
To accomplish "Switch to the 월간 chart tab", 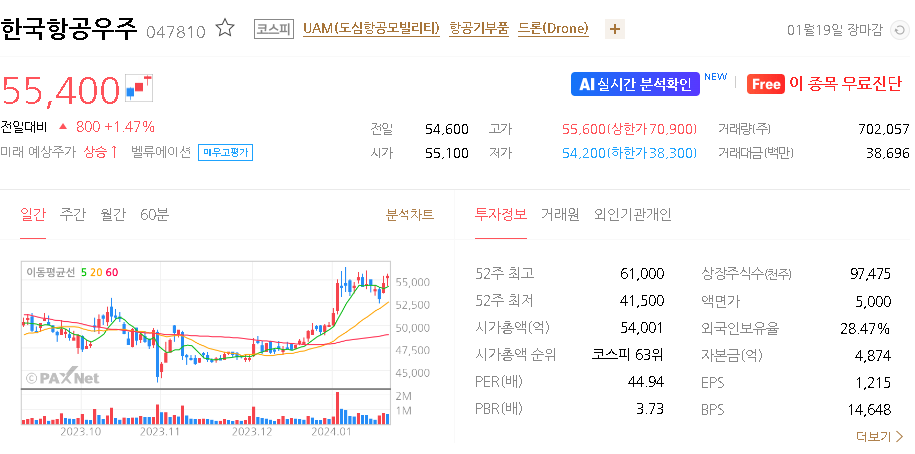I will pyautogui.click(x=113, y=214).
